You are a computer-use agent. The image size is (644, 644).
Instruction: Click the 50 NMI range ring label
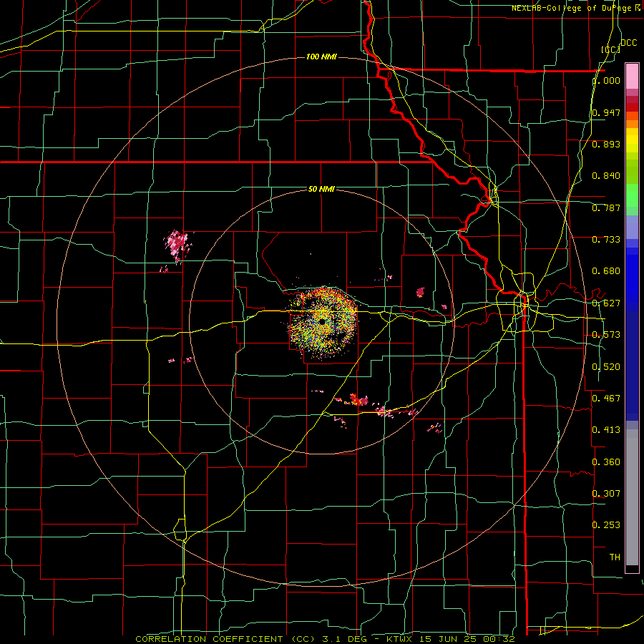coord(321,190)
